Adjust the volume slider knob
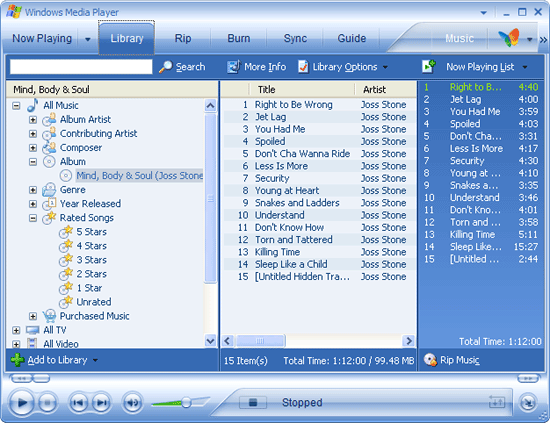 click(x=186, y=402)
